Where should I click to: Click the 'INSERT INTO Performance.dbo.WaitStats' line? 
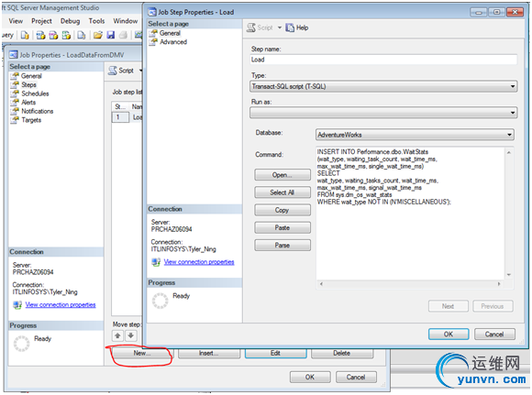372,151
